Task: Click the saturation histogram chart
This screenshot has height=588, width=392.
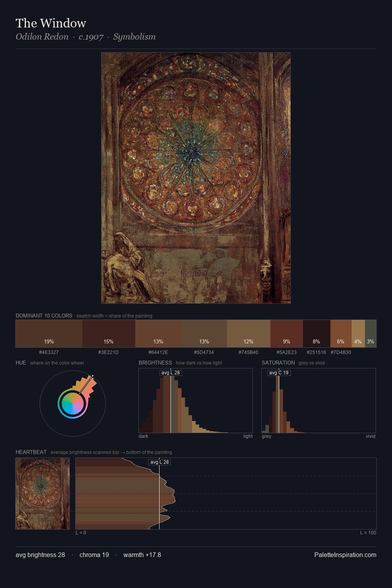Action: tap(319, 401)
